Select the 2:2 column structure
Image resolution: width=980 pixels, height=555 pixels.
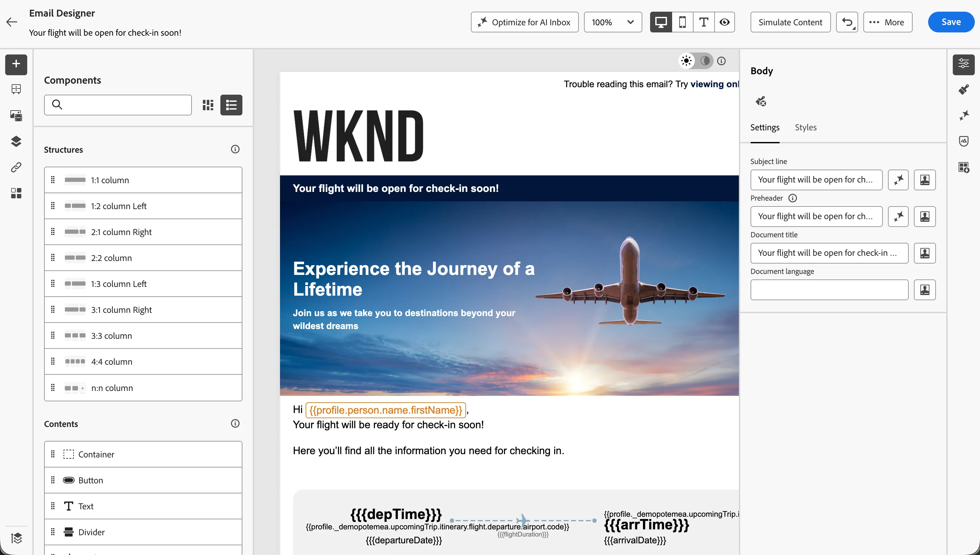pos(143,258)
